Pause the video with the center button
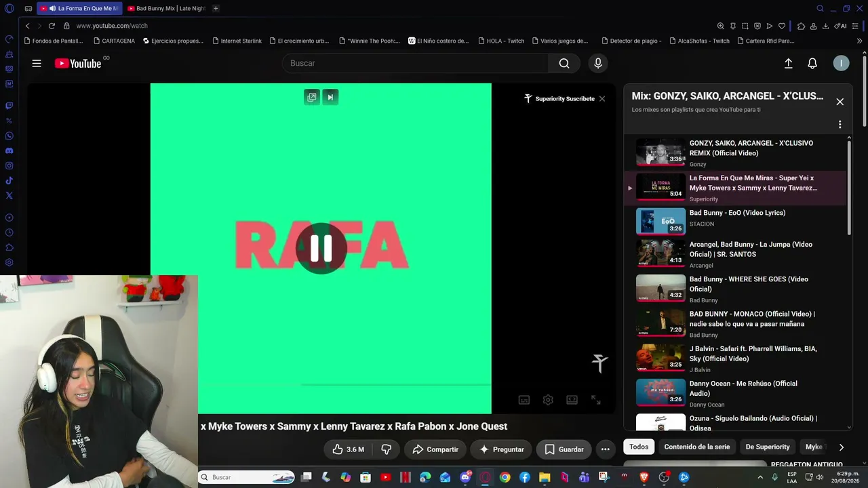The height and width of the screenshot is (488, 868). pos(321,248)
